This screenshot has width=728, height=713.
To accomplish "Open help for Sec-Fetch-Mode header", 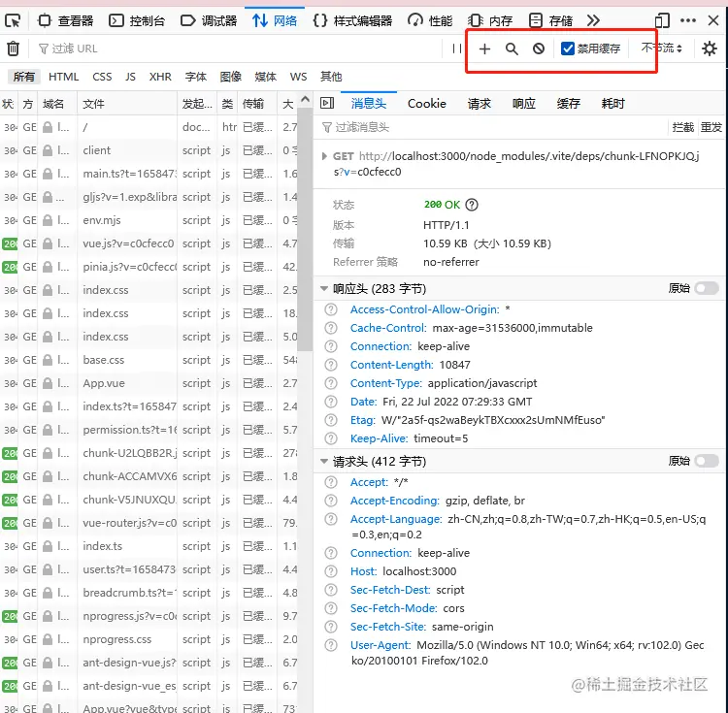I will (x=331, y=608).
